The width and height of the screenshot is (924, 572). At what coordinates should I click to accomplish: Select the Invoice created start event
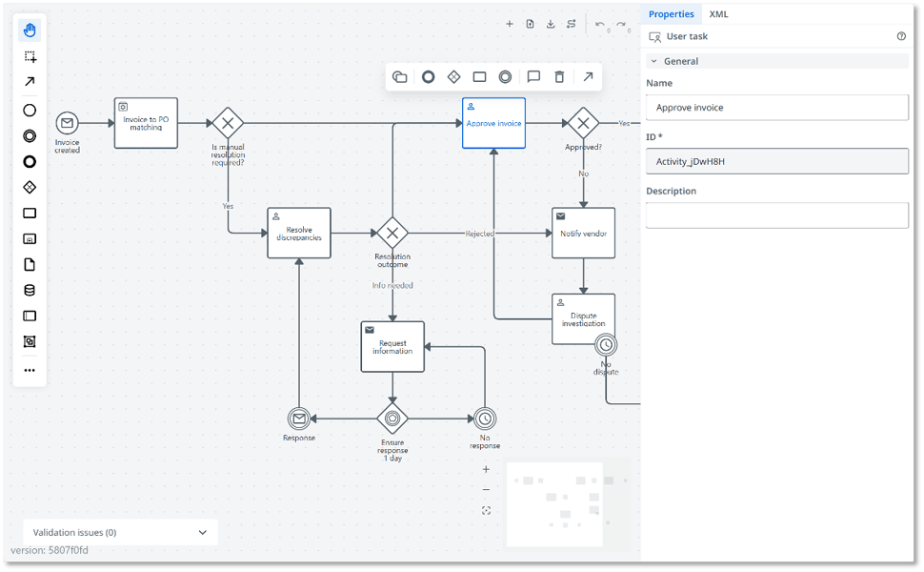[67, 123]
